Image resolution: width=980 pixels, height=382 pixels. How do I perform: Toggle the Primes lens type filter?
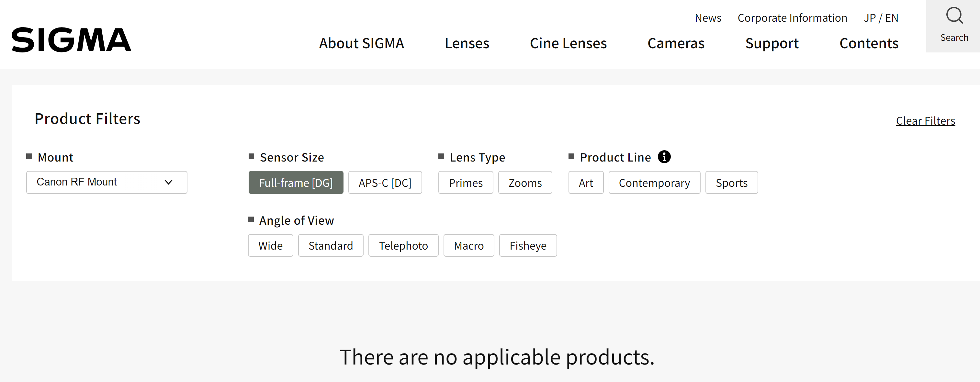(x=465, y=183)
